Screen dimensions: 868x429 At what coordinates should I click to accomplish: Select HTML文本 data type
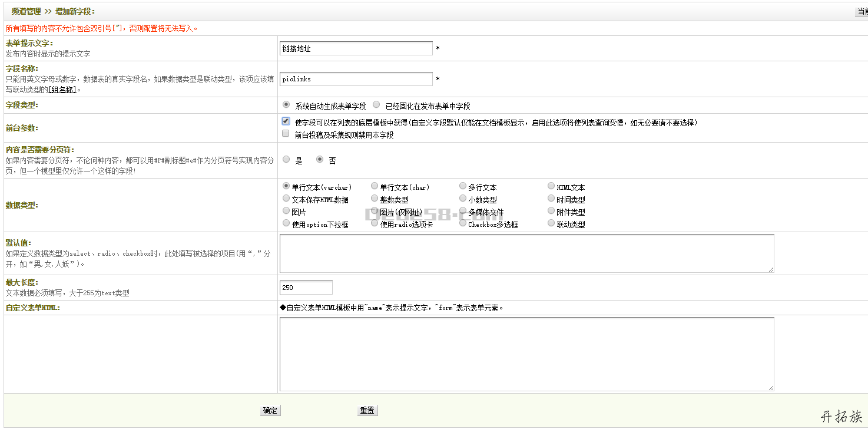tap(551, 186)
